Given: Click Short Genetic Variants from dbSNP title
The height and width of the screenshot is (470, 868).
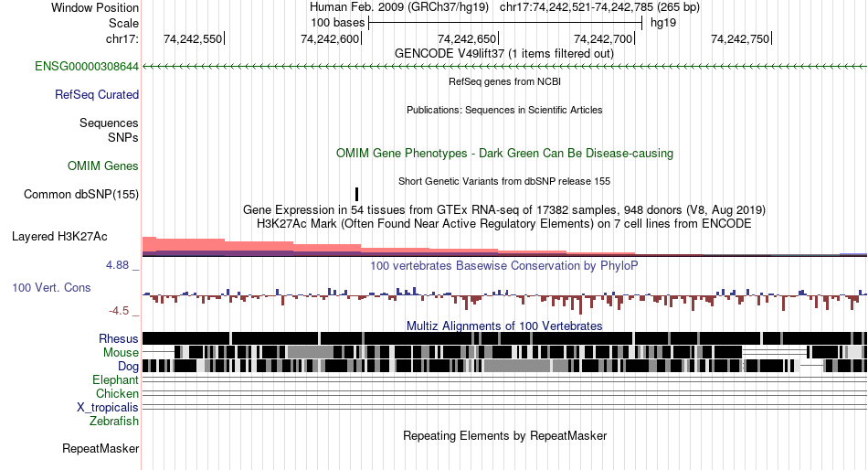Looking at the screenshot, I should coord(504,181).
